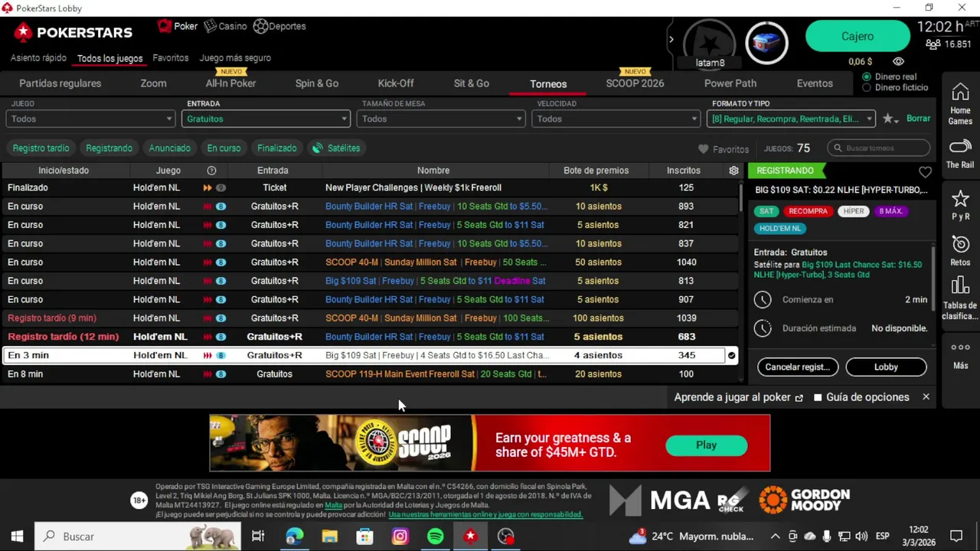This screenshot has height=551, width=980.
Task: Toggle the Guía de opciones checkbox
Action: pos(818,397)
